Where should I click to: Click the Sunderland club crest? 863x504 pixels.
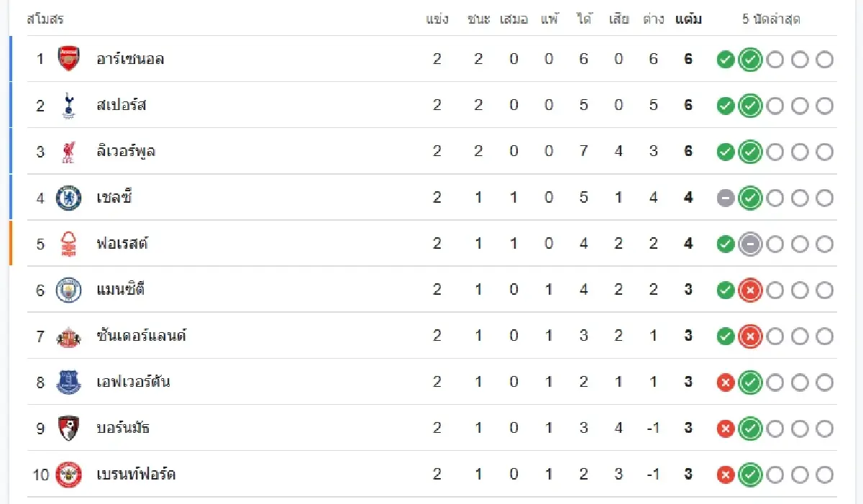coord(69,336)
